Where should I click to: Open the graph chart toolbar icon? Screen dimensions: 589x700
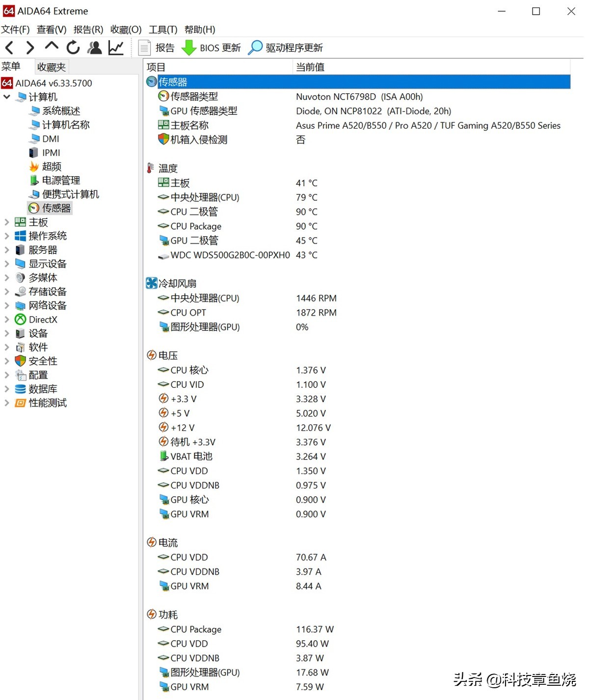click(x=116, y=48)
